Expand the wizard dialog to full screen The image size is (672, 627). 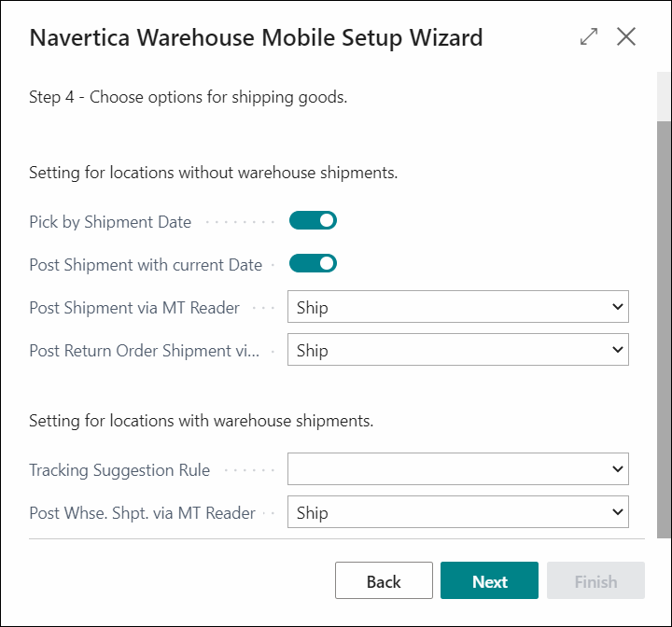(x=588, y=36)
